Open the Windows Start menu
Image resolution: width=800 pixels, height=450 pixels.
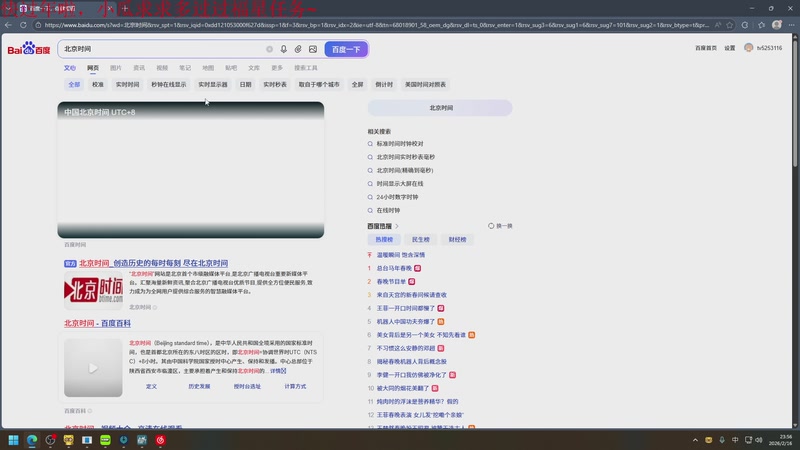[x=14, y=440]
